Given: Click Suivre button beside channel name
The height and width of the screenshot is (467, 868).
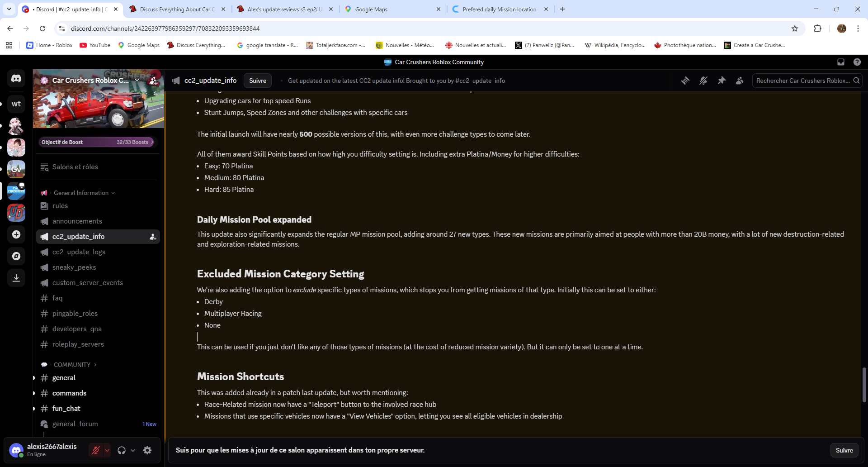Looking at the screenshot, I should tap(258, 81).
